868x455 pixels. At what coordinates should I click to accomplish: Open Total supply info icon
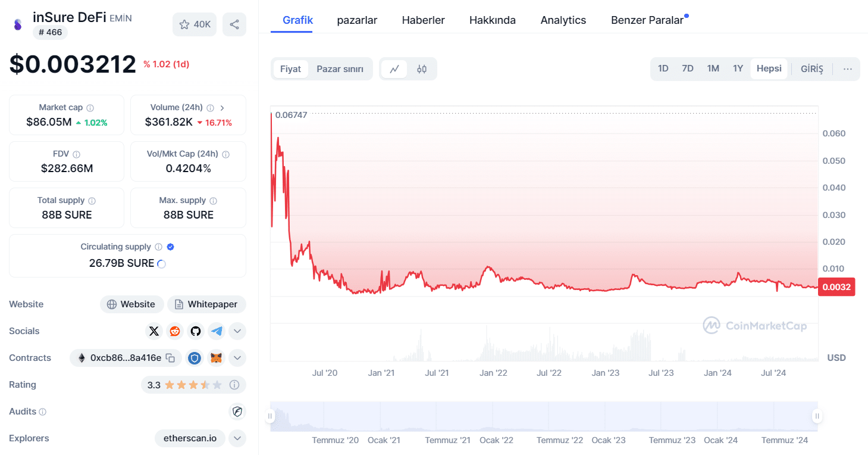pyautogui.click(x=92, y=201)
